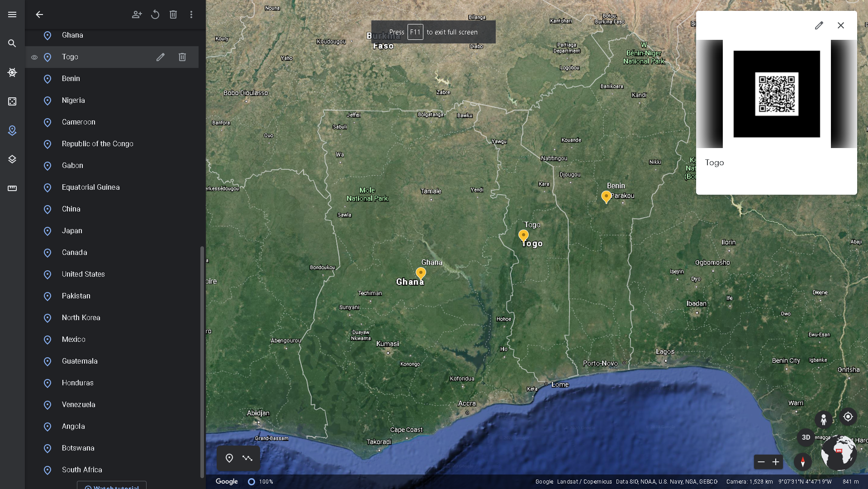The image size is (868, 489).
Task: Click the Camera: 1,528 km readout
Action: 749,482
